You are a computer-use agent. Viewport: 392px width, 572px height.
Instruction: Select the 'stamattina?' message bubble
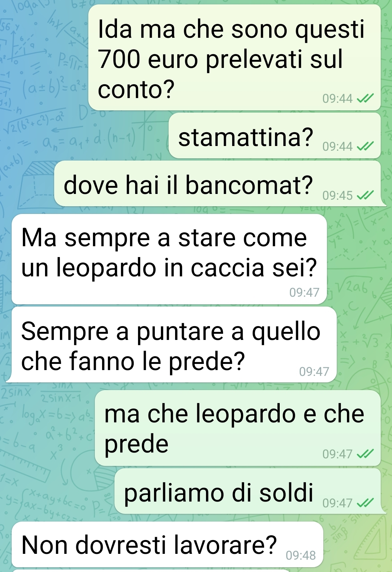(275, 135)
